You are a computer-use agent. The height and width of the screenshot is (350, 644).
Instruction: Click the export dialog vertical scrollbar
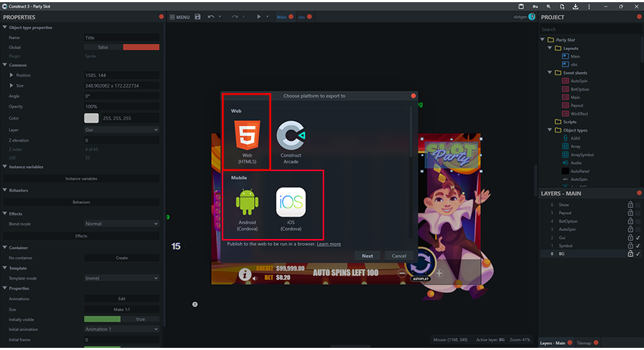pos(411,132)
